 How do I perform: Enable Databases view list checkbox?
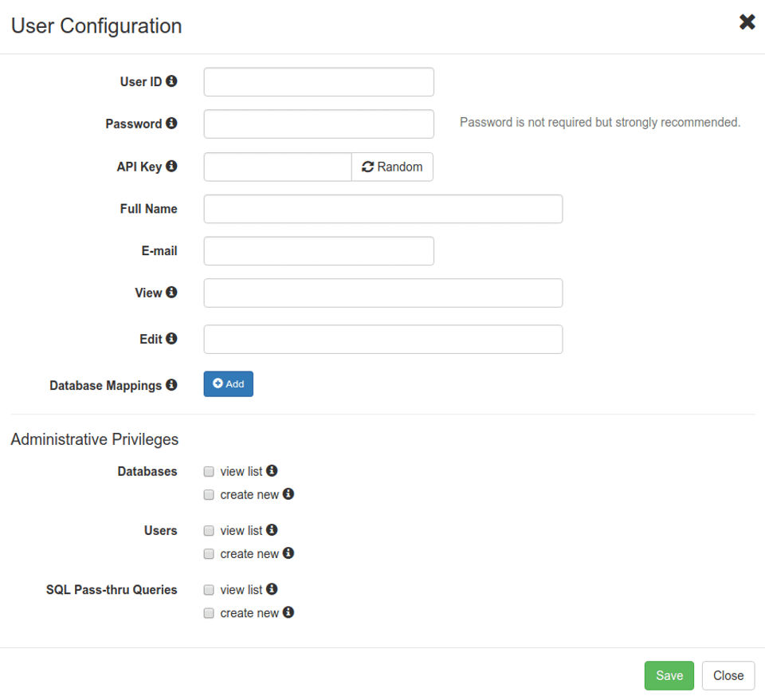[x=209, y=472]
